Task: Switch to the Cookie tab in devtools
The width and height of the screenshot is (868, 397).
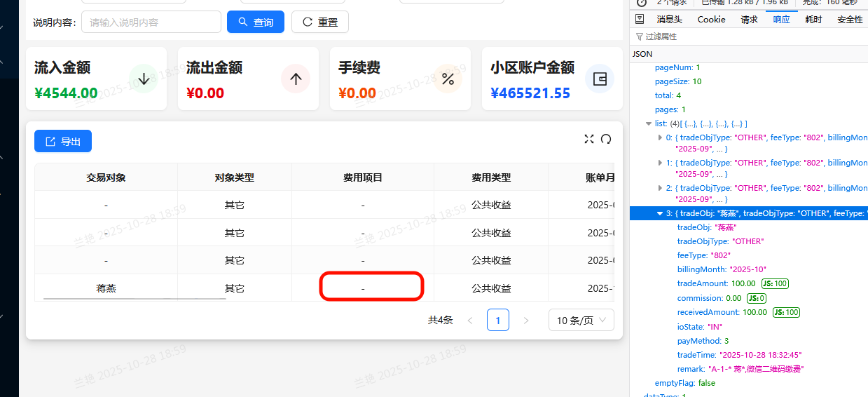Action: [x=711, y=20]
